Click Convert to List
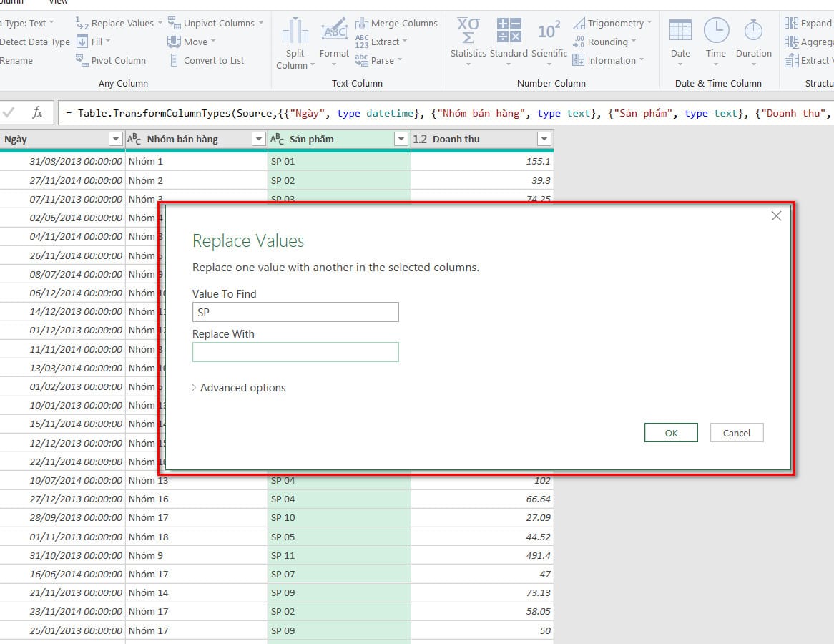 coord(206,60)
